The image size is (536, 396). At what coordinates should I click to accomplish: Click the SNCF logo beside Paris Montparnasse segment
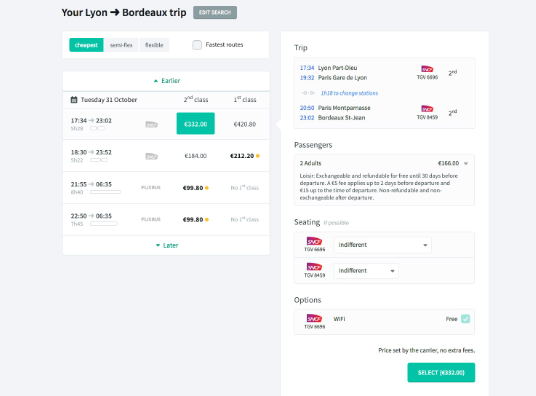pyautogui.click(x=427, y=109)
